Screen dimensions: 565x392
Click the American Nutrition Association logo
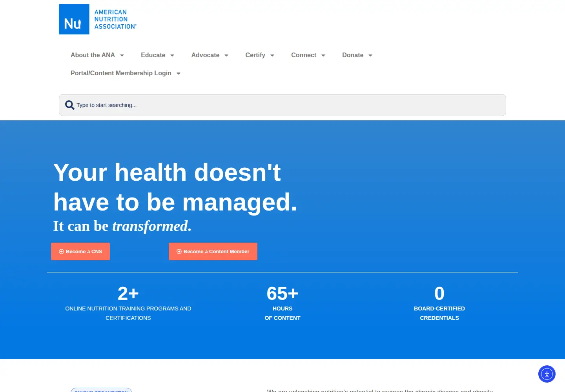[98, 19]
